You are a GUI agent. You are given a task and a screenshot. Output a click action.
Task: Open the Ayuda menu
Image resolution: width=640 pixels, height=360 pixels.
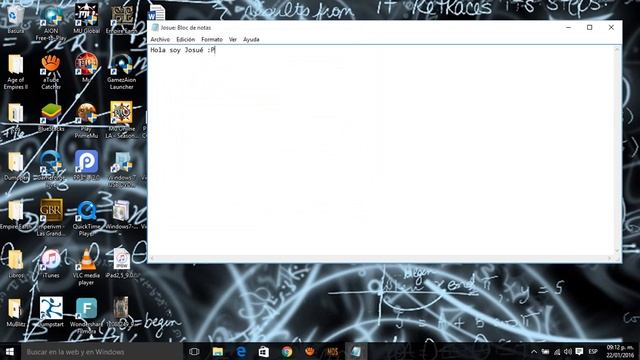[251, 40]
